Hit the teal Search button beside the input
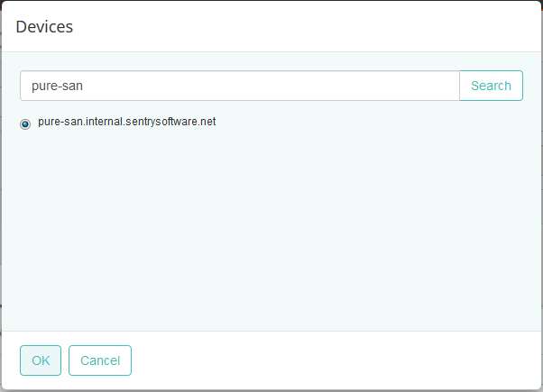The height and width of the screenshot is (392, 543). (491, 86)
